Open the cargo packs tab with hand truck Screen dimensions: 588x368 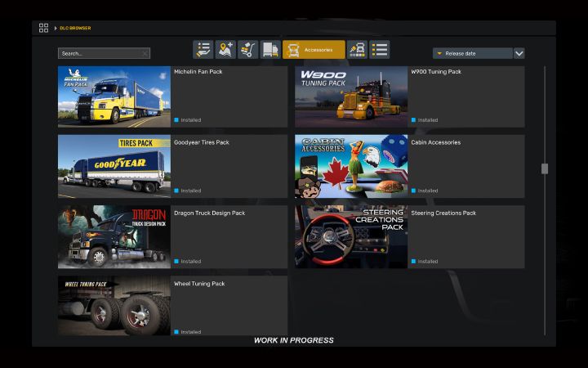click(x=248, y=50)
